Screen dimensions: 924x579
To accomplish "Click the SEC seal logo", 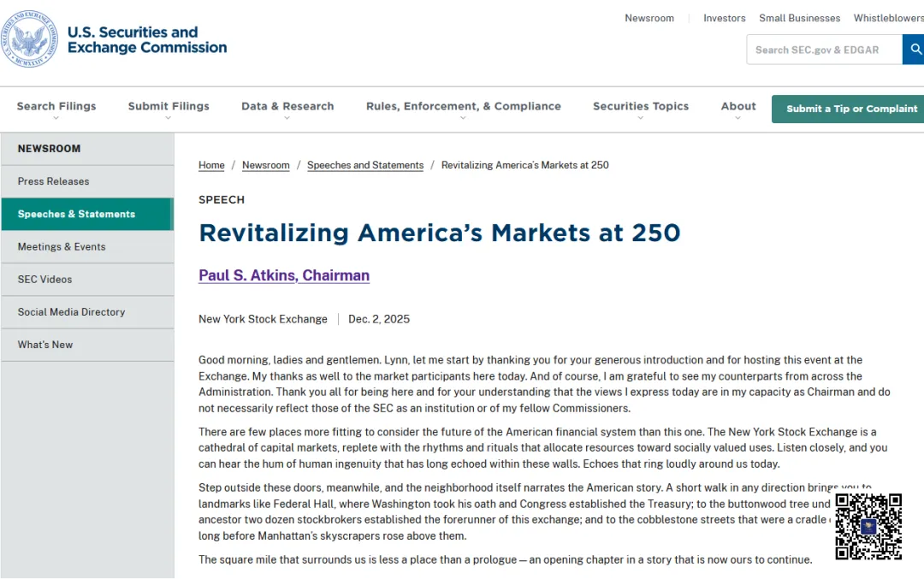I will click(x=30, y=39).
